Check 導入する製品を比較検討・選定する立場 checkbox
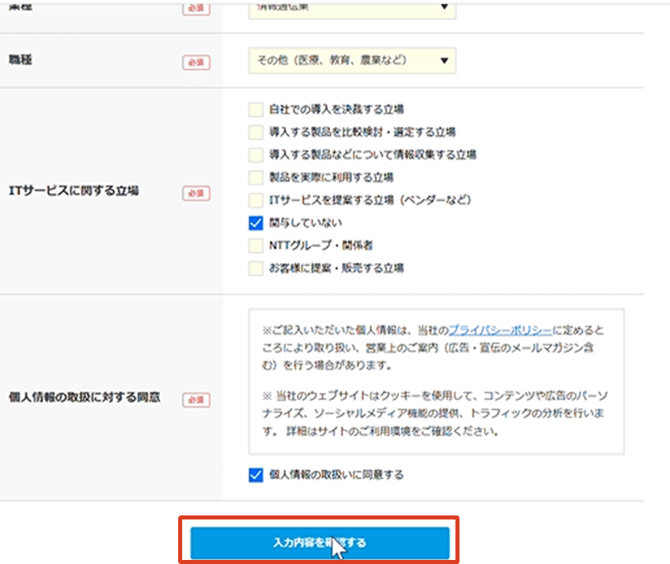 click(256, 132)
